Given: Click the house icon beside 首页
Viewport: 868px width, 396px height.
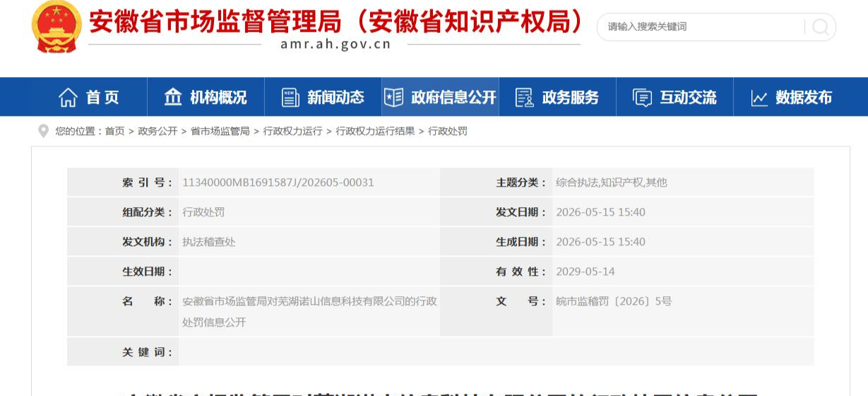Looking at the screenshot, I should (x=68, y=98).
